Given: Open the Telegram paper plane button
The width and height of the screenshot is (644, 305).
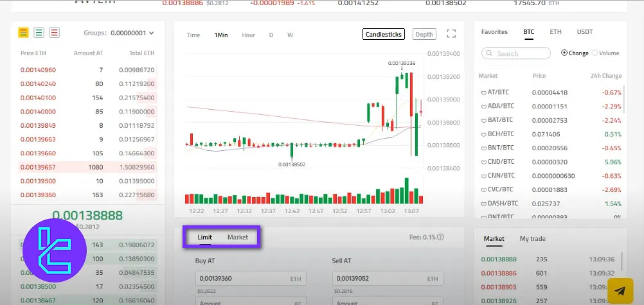Looking at the screenshot, I should pos(620,290).
